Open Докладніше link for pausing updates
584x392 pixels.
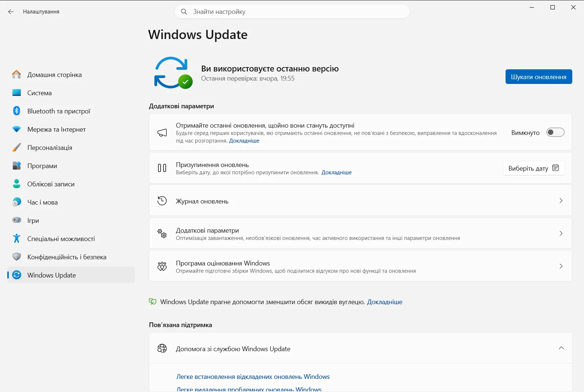pyautogui.click(x=337, y=172)
